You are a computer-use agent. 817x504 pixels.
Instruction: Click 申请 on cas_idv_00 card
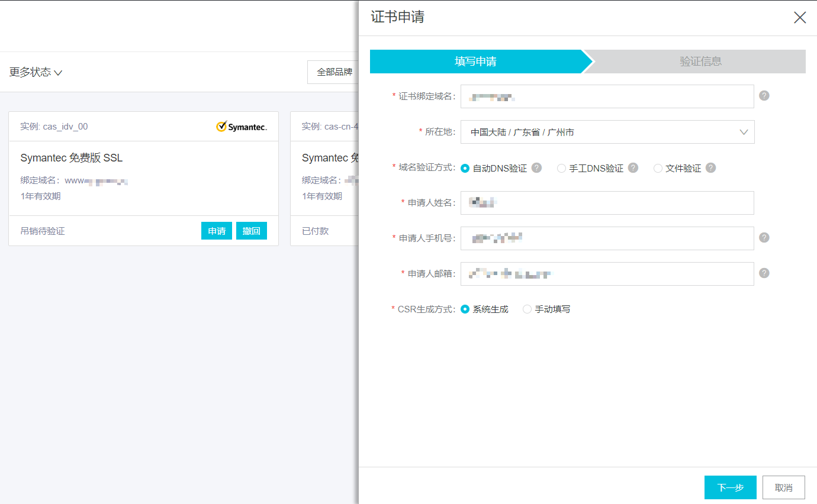click(217, 231)
